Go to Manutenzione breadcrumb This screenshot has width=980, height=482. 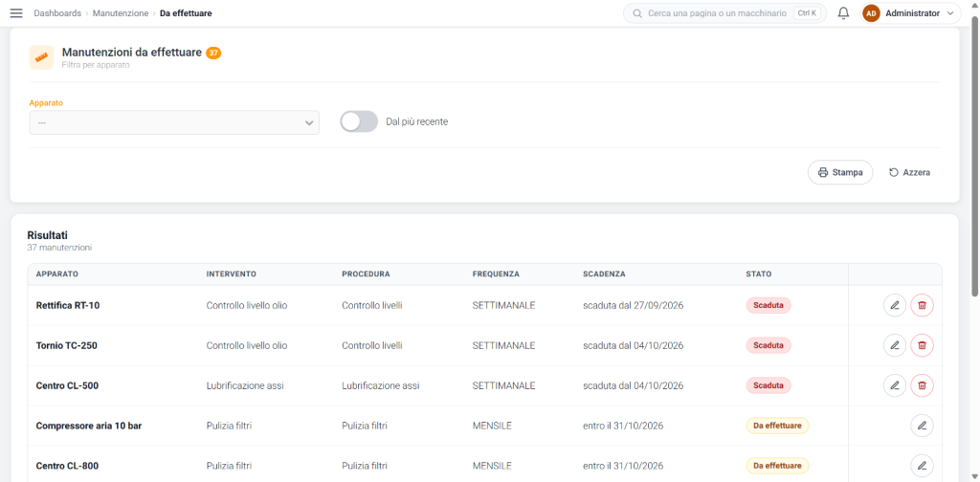[121, 13]
